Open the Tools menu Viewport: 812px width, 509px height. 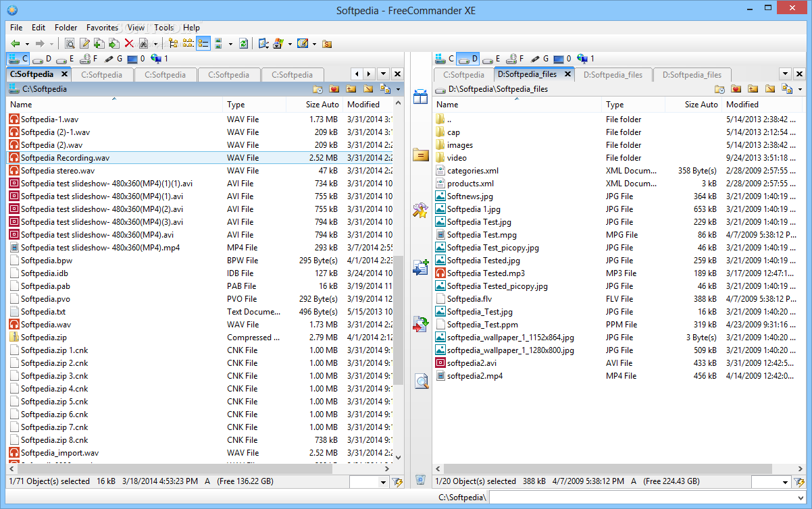(x=164, y=28)
